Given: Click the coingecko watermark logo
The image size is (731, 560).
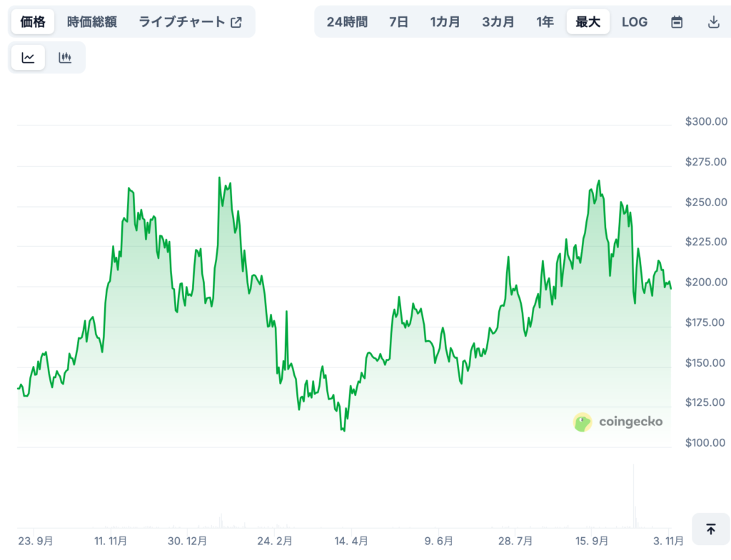Looking at the screenshot, I should 618,422.
